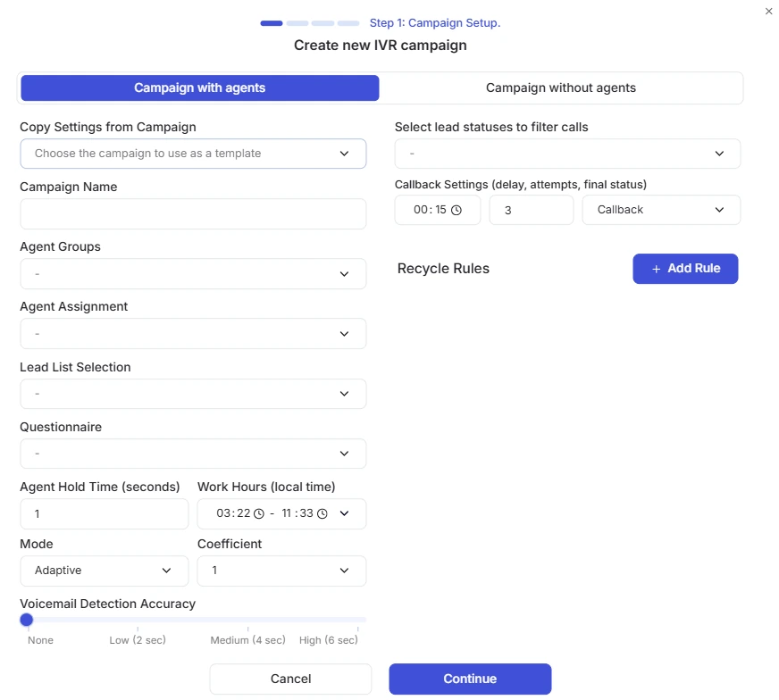Switch to Campaign without agents tab

[x=561, y=87]
